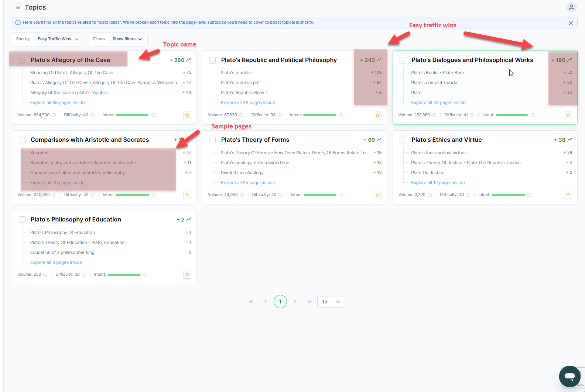
Task: Open the chat support bubble
Action: [x=569, y=376]
